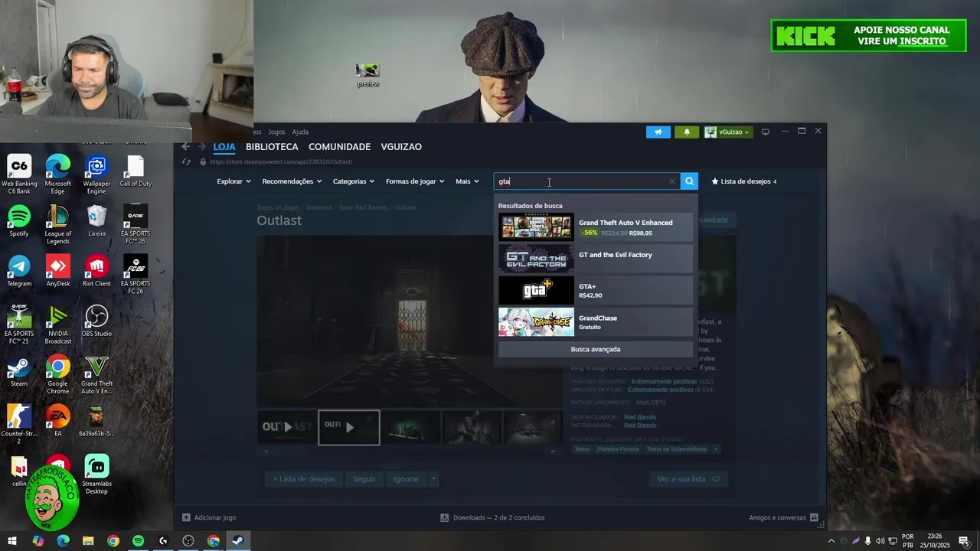The height and width of the screenshot is (551, 980).
Task: Open the Recomendações dropdown menu
Action: tap(292, 181)
